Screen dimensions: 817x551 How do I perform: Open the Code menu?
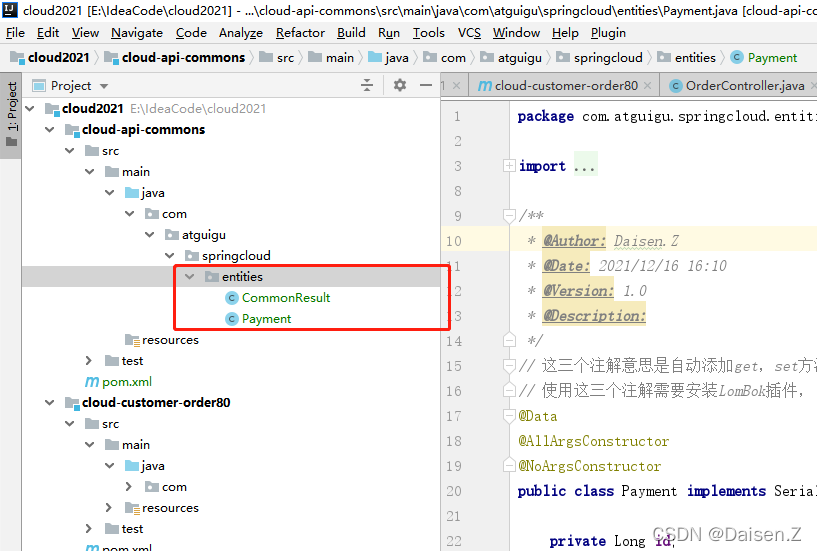coord(191,33)
